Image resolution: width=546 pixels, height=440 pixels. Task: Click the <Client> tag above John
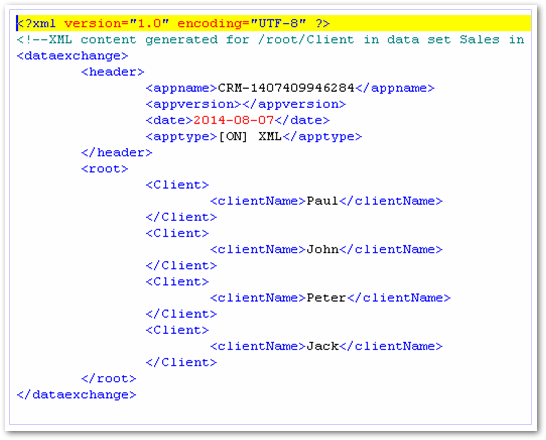(177, 233)
